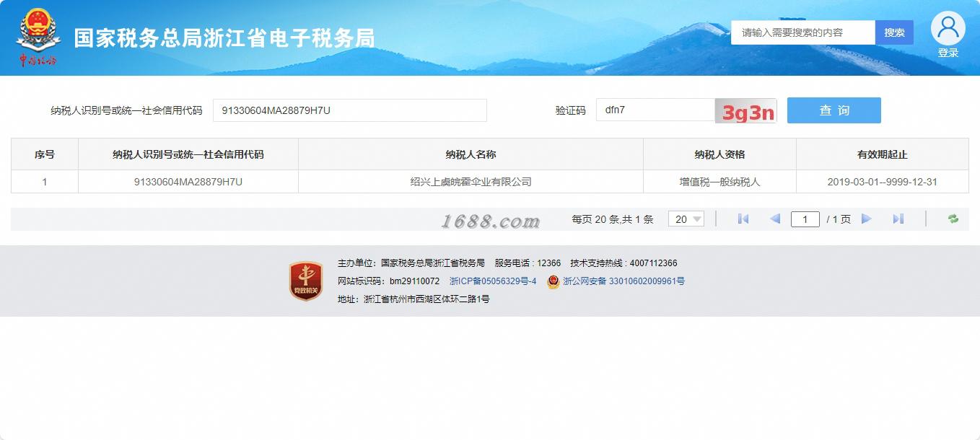
Task: Focus the header search input field
Action: 803,32
